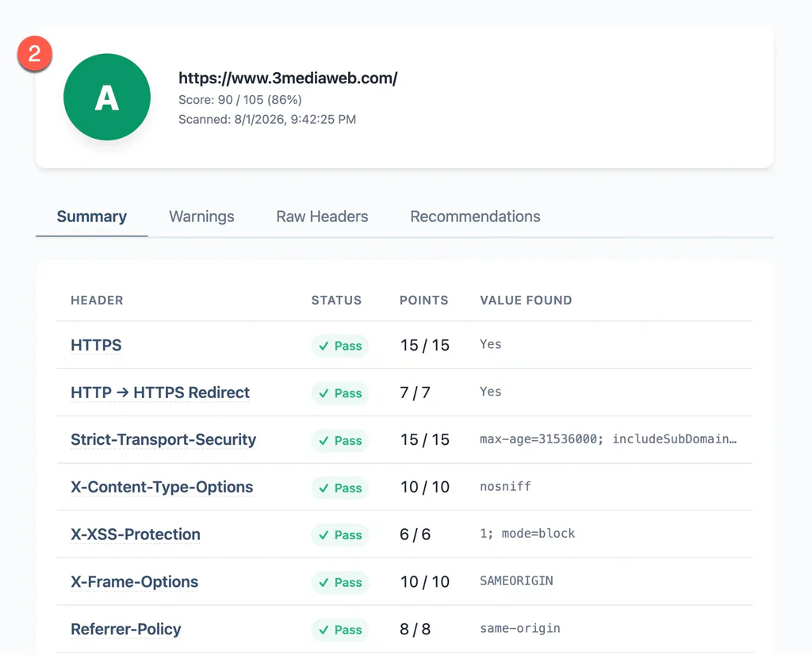Click Pass badge for Strict-Transport-Security
Screen dimensions: 812x655
pos(339,441)
